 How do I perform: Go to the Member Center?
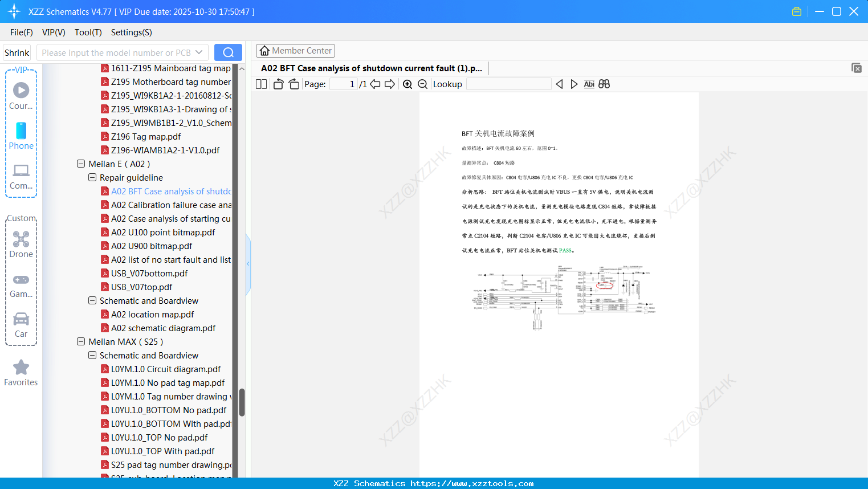295,50
